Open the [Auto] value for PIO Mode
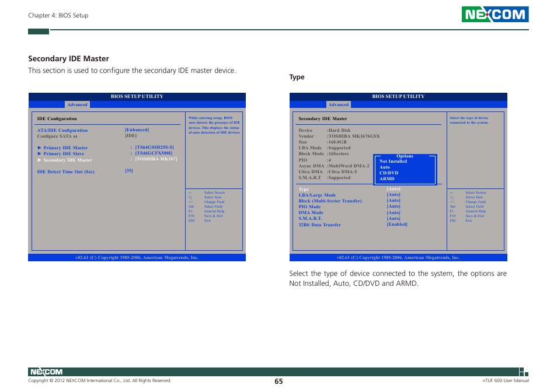 point(394,206)
